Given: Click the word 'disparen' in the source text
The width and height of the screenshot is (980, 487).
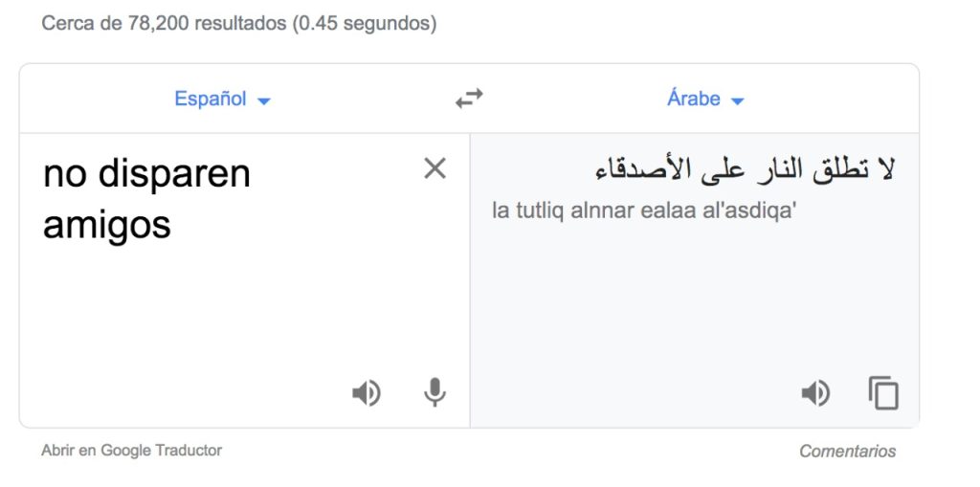Looking at the screenshot, I should (174, 174).
